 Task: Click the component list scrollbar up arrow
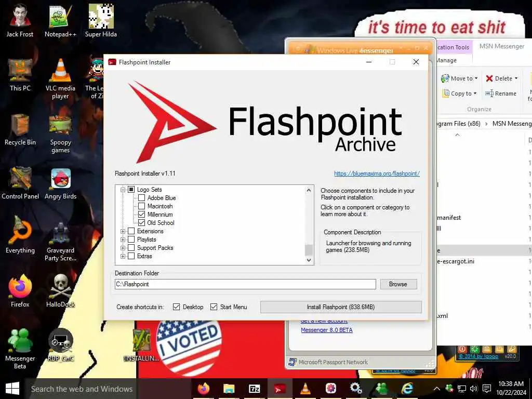tap(309, 190)
